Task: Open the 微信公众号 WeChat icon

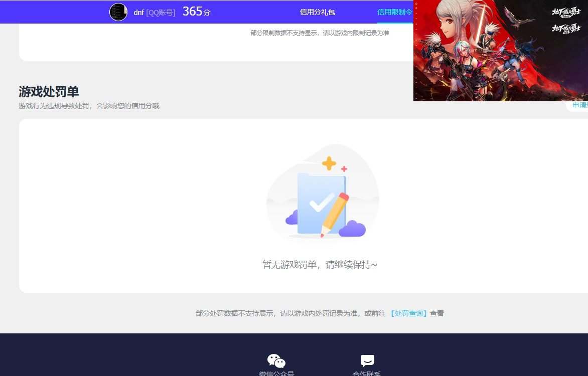Action: click(276, 360)
